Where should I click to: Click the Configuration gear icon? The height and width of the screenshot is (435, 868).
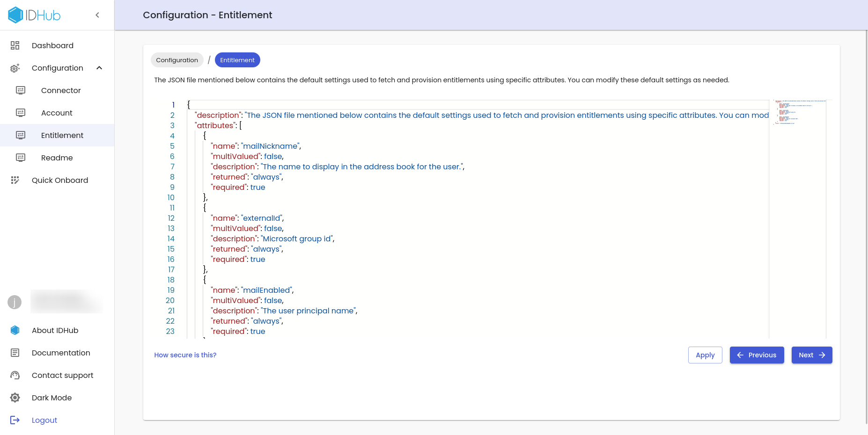pyautogui.click(x=15, y=68)
